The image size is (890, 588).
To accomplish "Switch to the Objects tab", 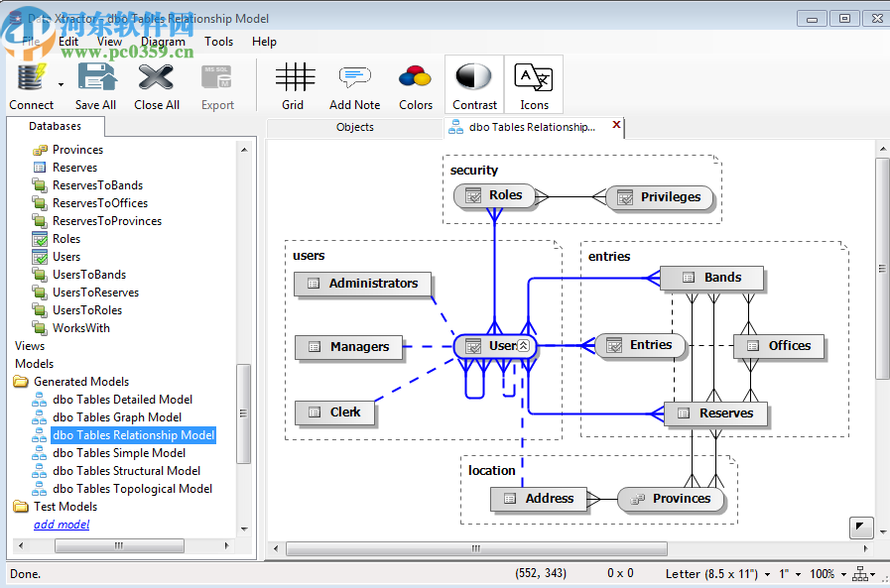I will tap(354, 127).
